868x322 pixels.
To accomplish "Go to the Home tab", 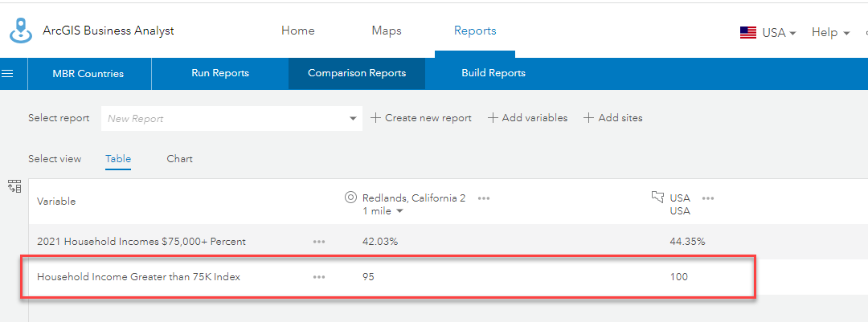I will click(298, 31).
